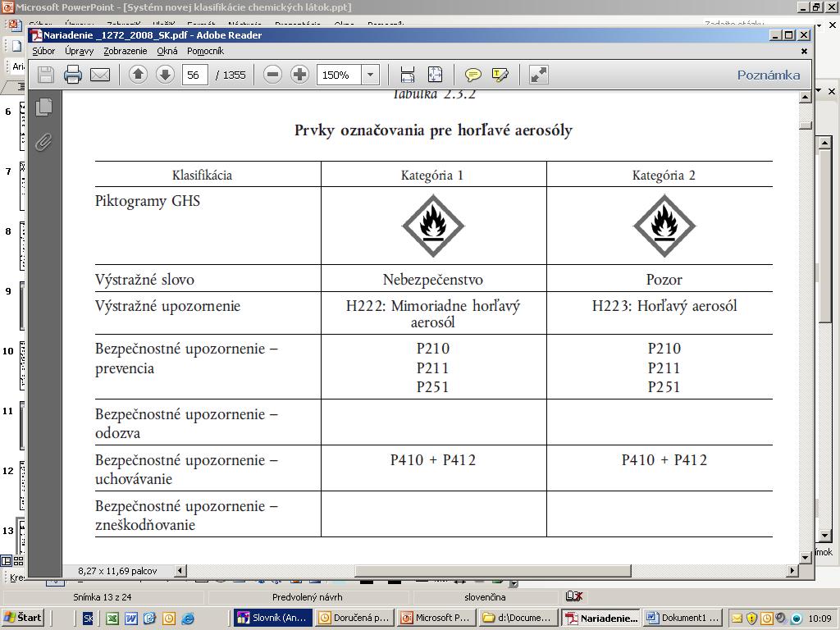Go to the previous page with the up arrow

pyautogui.click(x=138, y=75)
